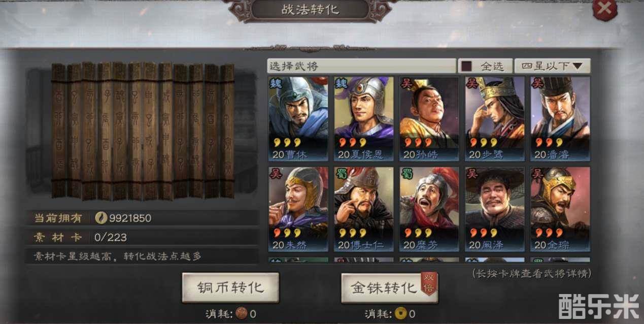Choose the 步骘 general card

[x=495, y=118]
